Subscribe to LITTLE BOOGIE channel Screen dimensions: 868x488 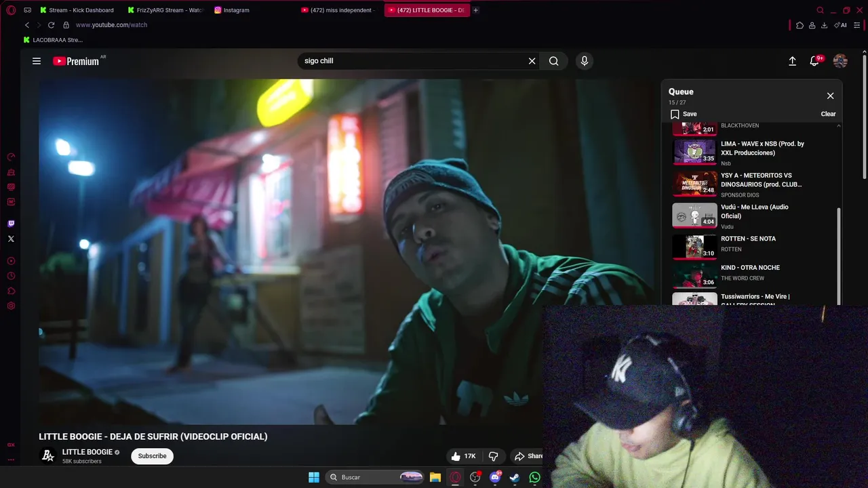[x=152, y=456]
